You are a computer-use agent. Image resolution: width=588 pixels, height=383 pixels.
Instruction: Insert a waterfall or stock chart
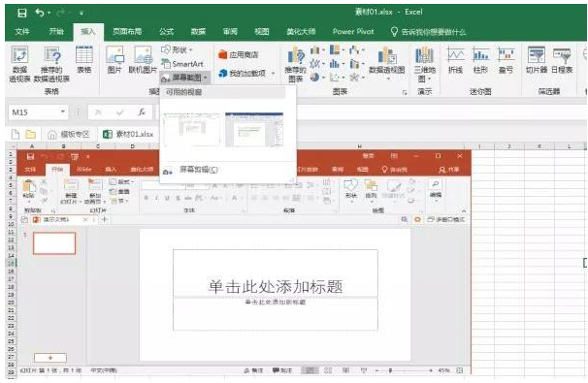click(357, 49)
